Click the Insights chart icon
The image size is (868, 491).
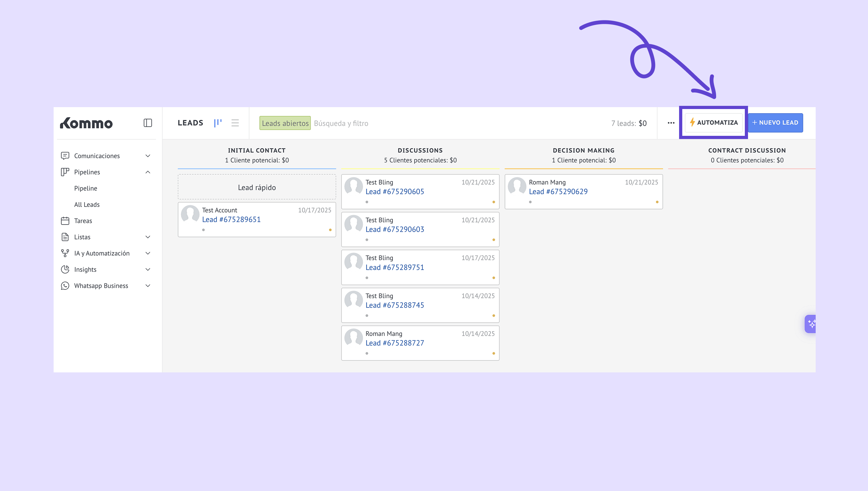tap(65, 269)
